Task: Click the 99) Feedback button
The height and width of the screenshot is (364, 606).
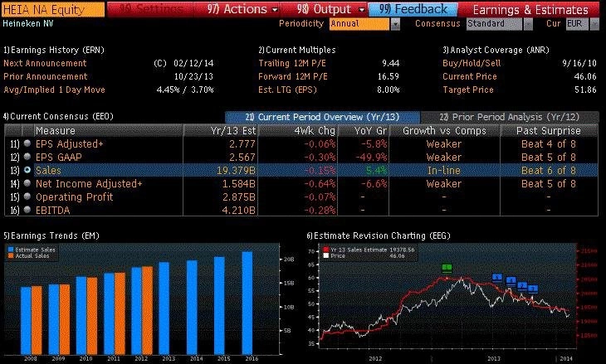Action: tap(413, 9)
